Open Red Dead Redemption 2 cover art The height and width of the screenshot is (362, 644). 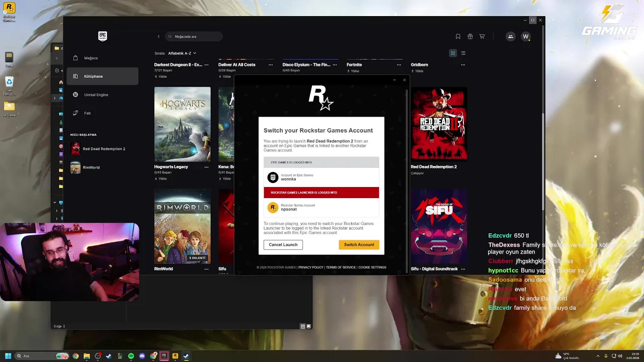tap(439, 124)
